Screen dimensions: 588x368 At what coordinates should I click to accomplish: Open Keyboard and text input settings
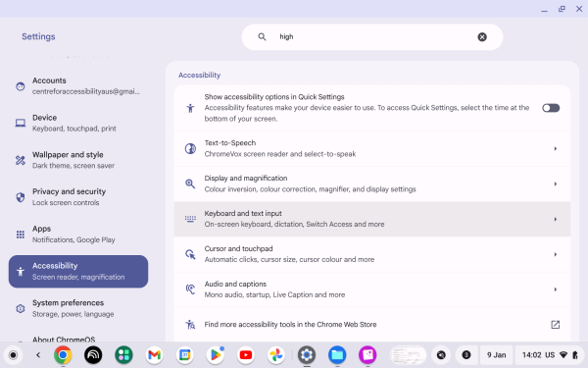tap(372, 219)
